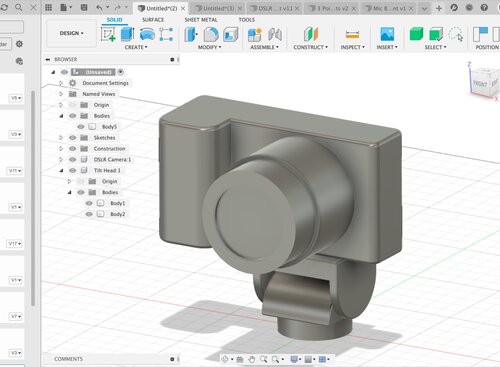
Task: Click the Zoom magnifier icon in navigation bar
Action: tap(263, 359)
